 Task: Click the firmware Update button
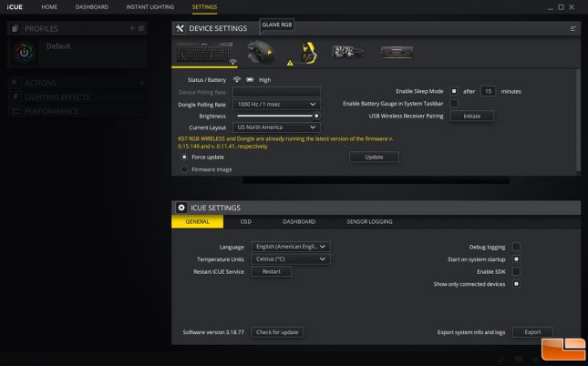click(x=374, y=157)
